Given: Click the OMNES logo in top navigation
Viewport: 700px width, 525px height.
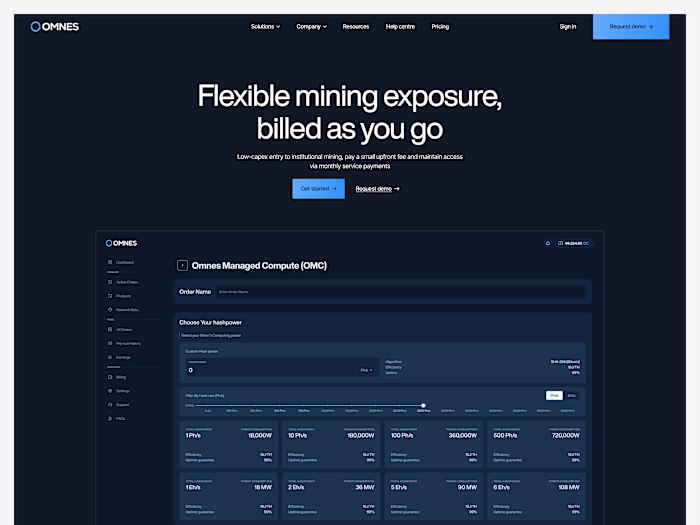Looking at the screenshot, I should click(x=54, y=27).
